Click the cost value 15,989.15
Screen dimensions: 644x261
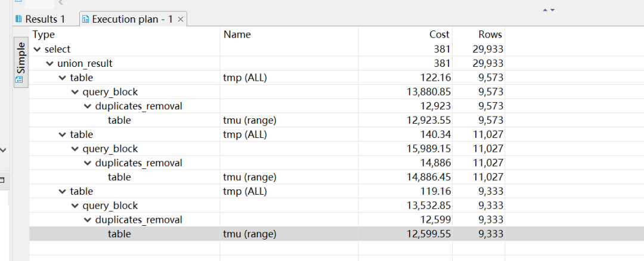(428, 149)
